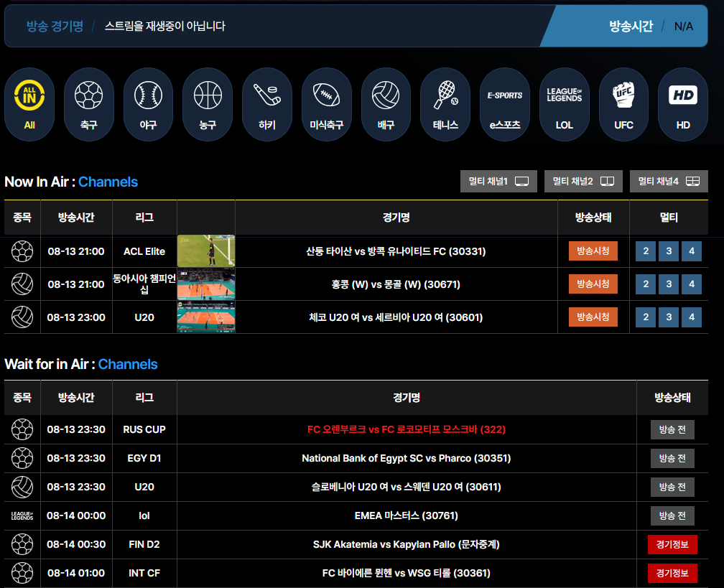Open the ACL Elite soccer match thumbnail

(x=206, y=251)
